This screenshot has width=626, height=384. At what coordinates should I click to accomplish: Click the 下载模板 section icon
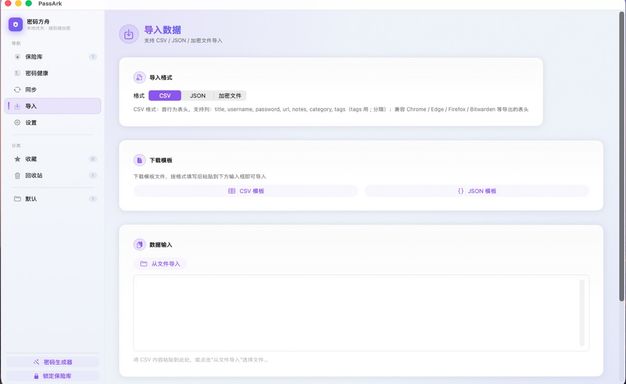[x=139, y=160]
